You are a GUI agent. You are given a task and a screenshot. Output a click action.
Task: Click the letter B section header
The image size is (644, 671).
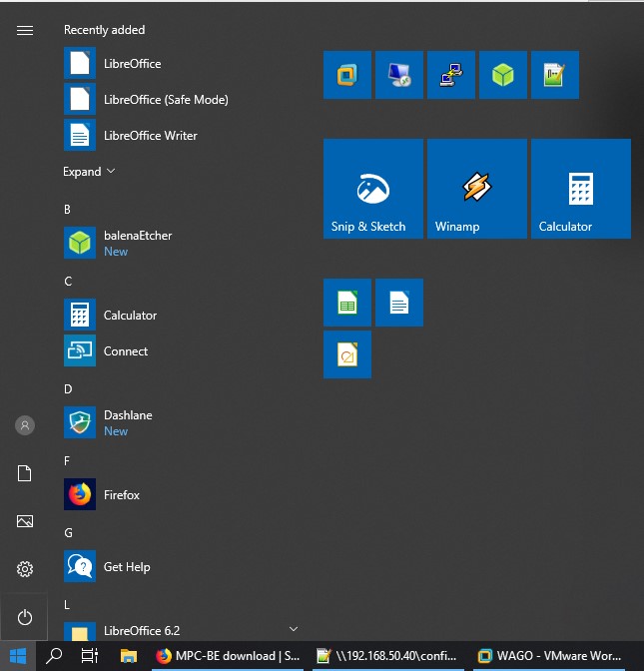(x=67, y=210)
